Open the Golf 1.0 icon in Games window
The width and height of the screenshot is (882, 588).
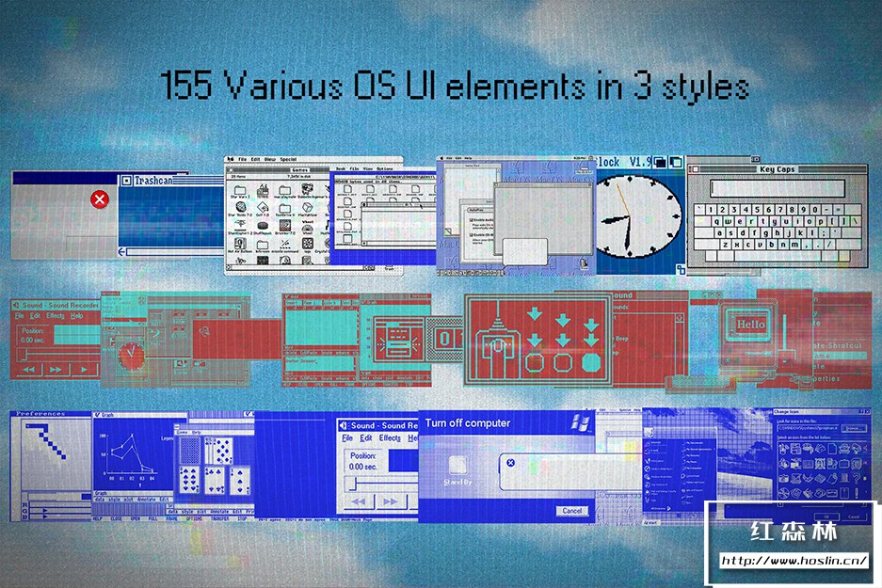263,208
